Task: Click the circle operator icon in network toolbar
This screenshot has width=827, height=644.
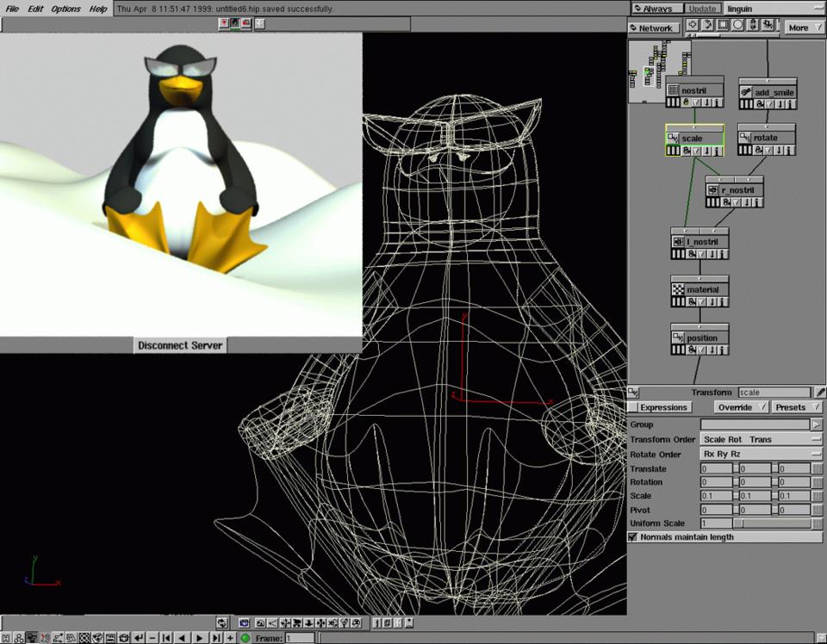Action: 737,26
